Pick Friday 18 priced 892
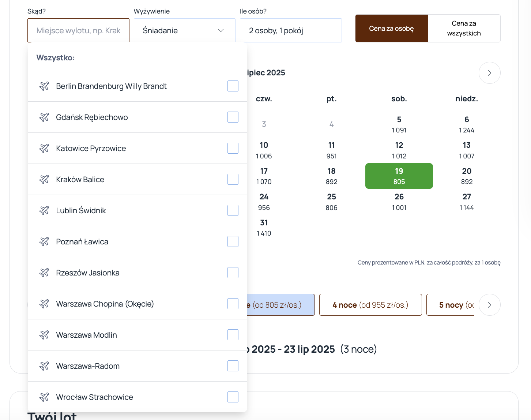531x420 pixels. [331, 176]
